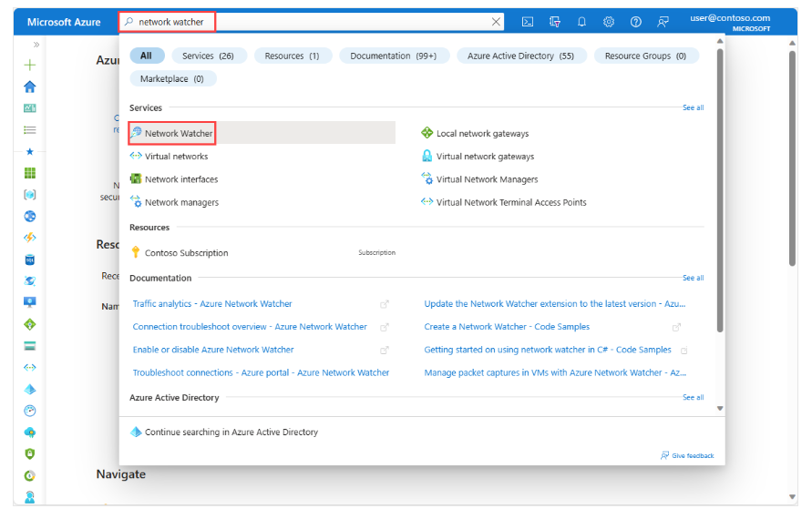Open Directories and subscriptions filter icon
This screenshot has width=812, height=519.
click(x=555, y=22)
